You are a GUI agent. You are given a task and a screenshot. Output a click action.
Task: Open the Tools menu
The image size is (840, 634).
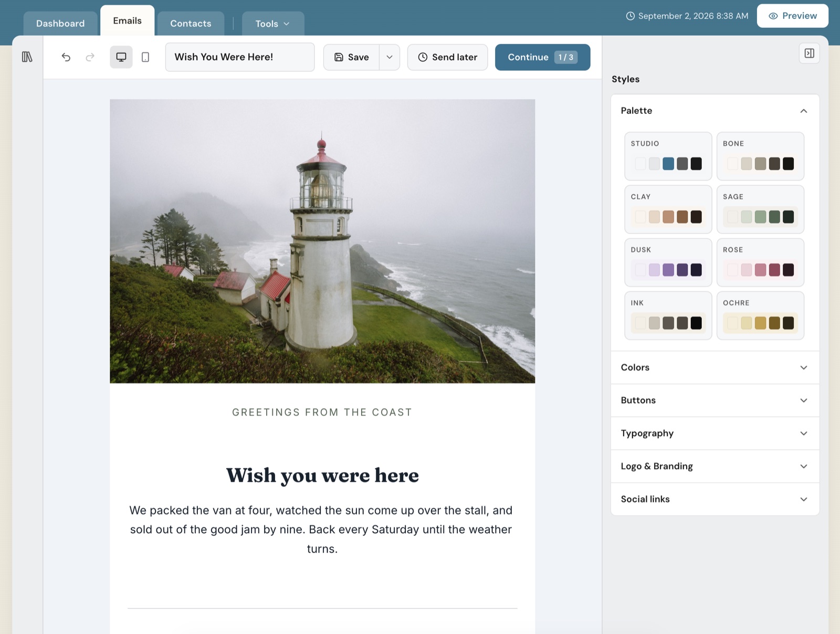272,24
